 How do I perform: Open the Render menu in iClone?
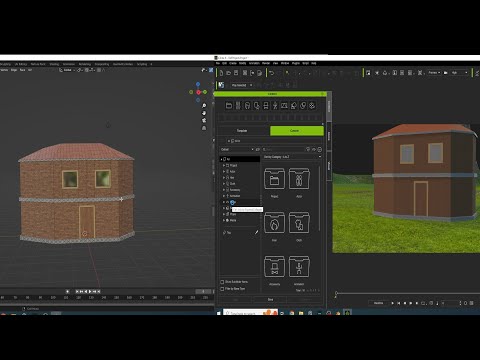tap(266, 63)
